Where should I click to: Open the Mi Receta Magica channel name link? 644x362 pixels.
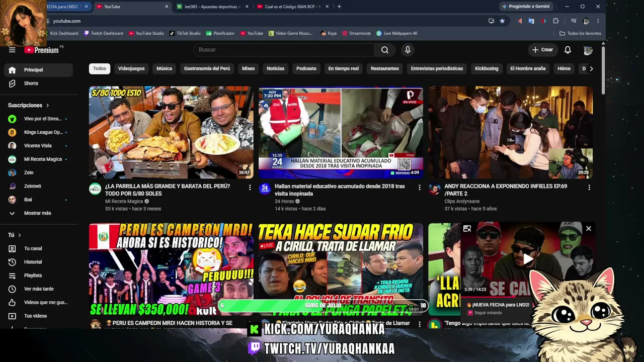tap(124, 201)
